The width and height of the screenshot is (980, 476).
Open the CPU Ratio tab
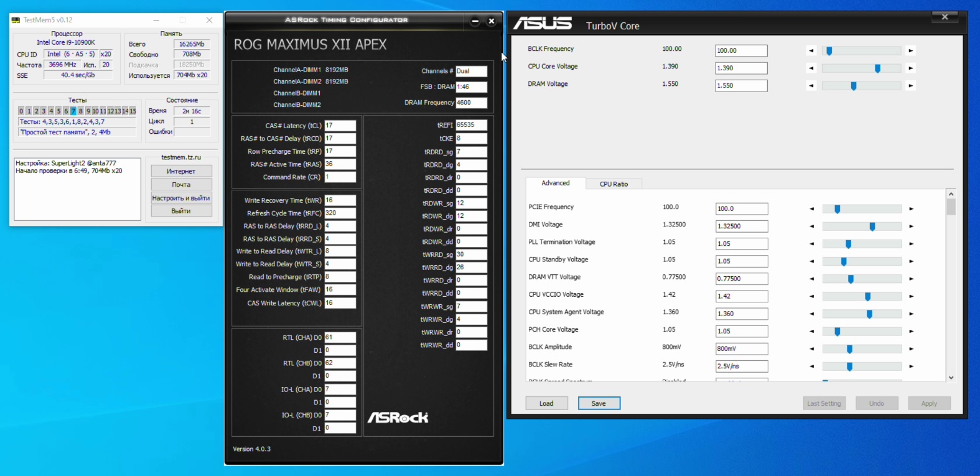[x=614, y=184]
